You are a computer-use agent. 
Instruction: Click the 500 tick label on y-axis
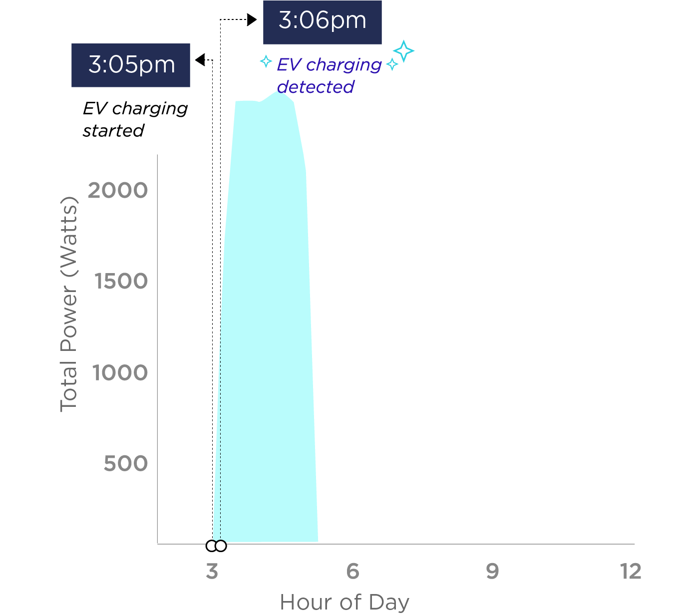point(126,463)
